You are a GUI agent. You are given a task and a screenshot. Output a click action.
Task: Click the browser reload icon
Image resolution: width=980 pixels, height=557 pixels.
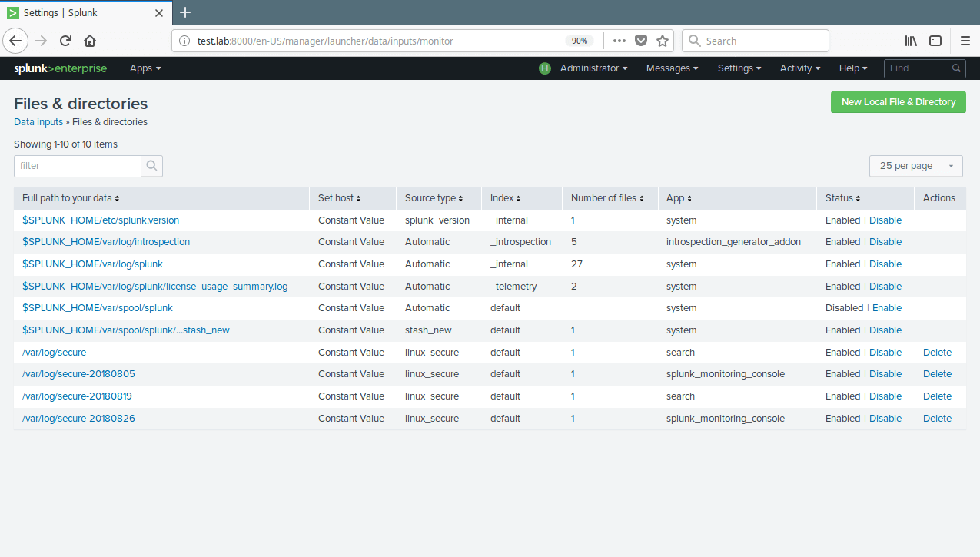pos(65,41)
